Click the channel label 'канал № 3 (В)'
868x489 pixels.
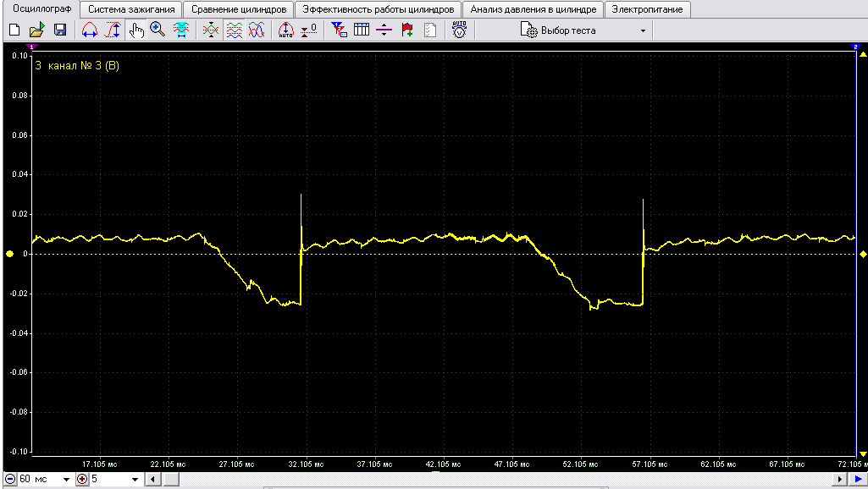pos(84,66)
